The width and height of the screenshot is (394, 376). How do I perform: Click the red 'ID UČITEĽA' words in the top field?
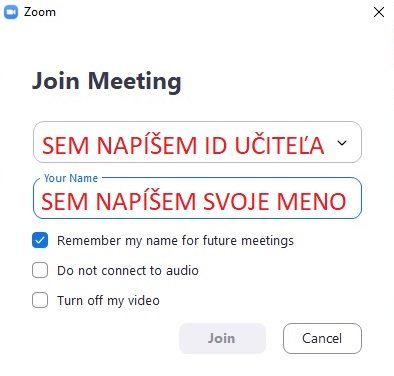point(264,145)
